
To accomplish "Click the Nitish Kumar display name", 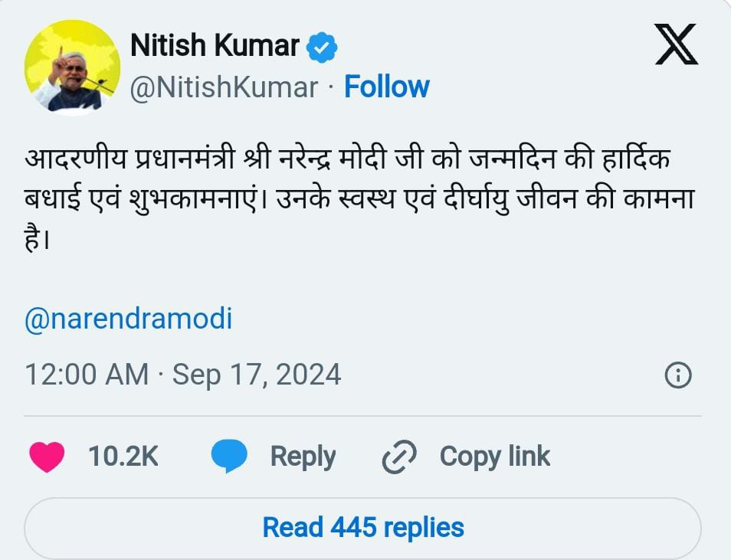I will coord(215,45).
